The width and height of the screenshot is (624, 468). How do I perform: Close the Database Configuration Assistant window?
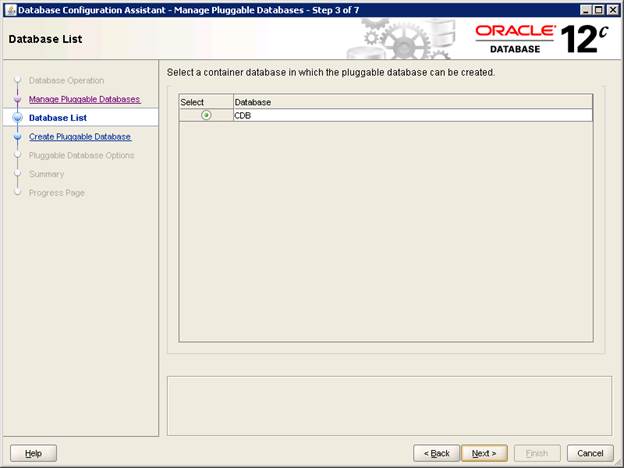click(x=612, y=9)
